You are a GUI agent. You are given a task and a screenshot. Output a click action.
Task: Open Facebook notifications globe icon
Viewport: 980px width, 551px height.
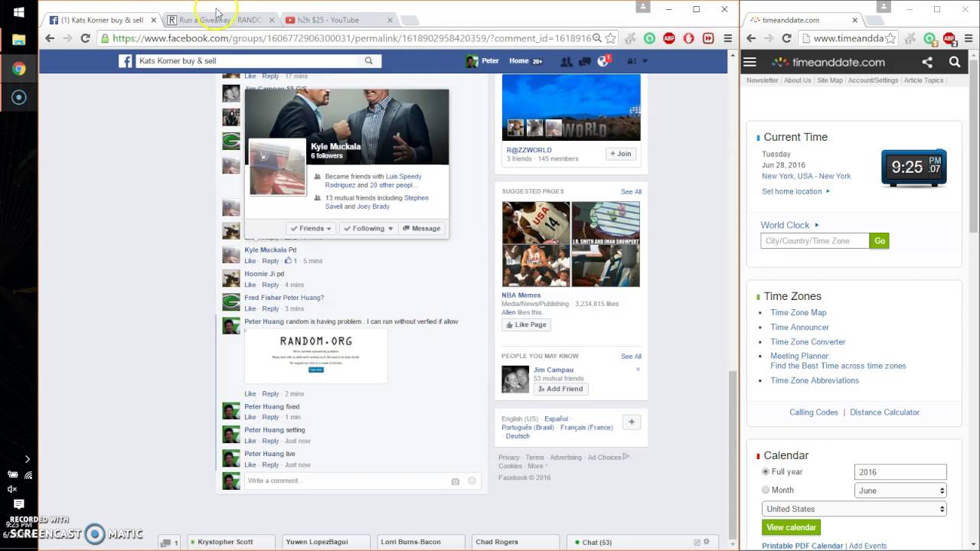(x=603, y=61)
